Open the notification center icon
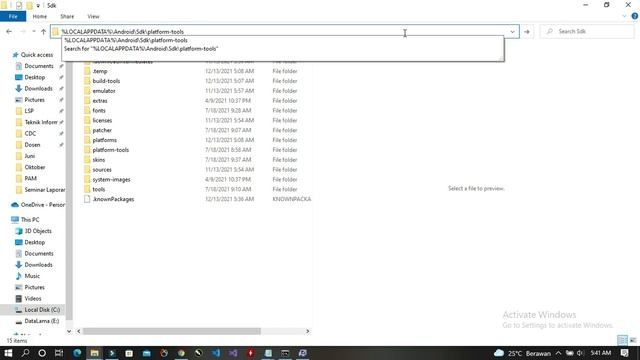The image size is (640, 360). pos(624,353)
